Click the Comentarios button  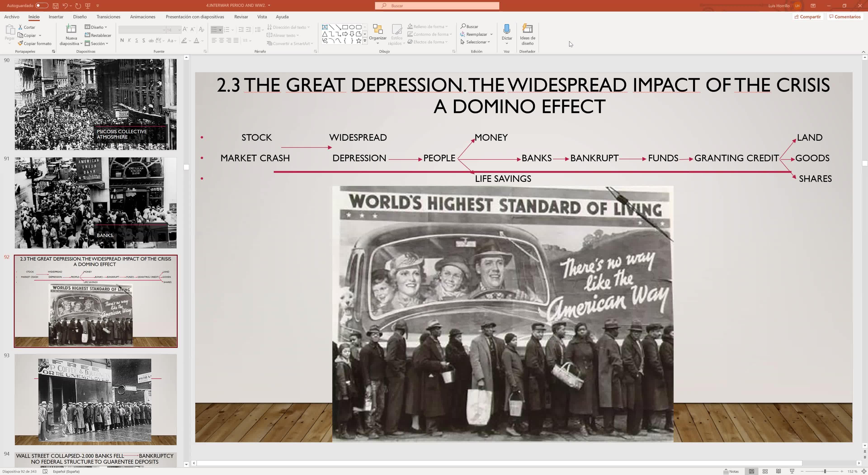845,17
